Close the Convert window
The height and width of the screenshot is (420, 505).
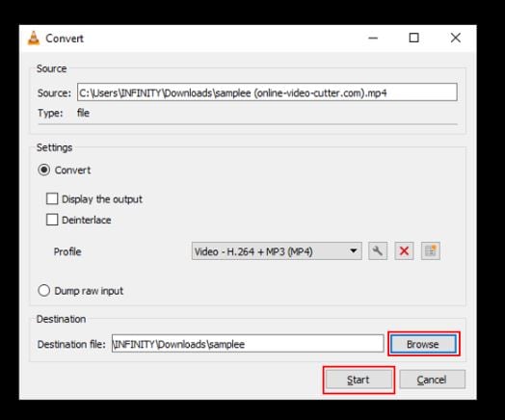[456, 38]
